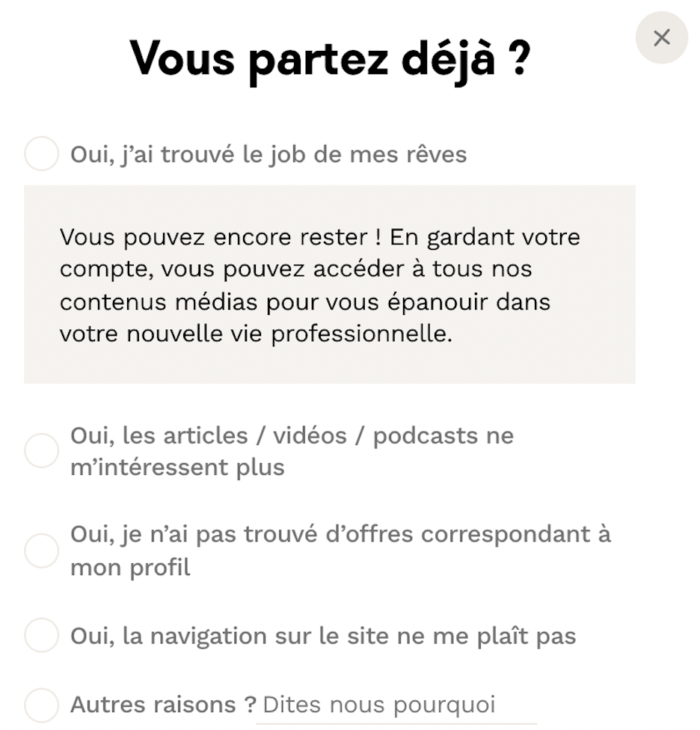Viewport: 700px width, 730px height.
Task: Select the radio for no matching offers
Action: [41, 550]
